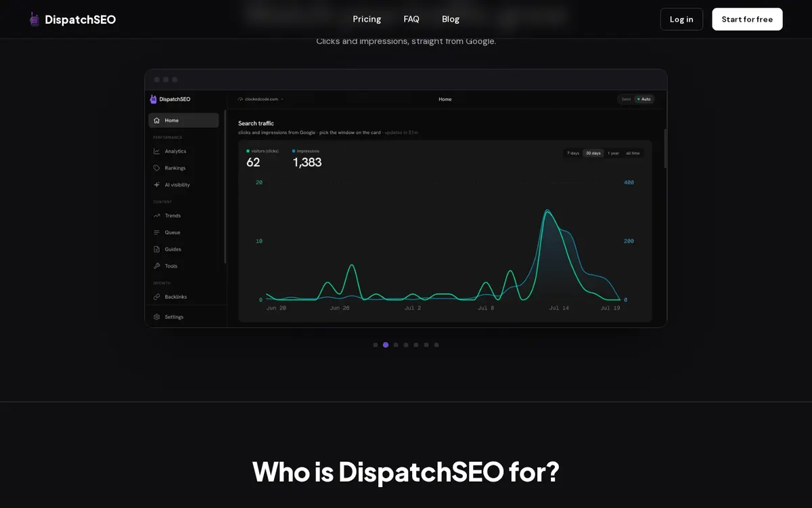812x508 pixels.
Task: Select the 30 days range
Action: tap(593, 153)
